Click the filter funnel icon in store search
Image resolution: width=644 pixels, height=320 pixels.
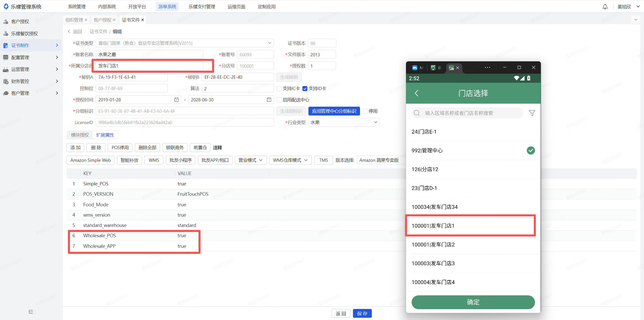[532, 113]
